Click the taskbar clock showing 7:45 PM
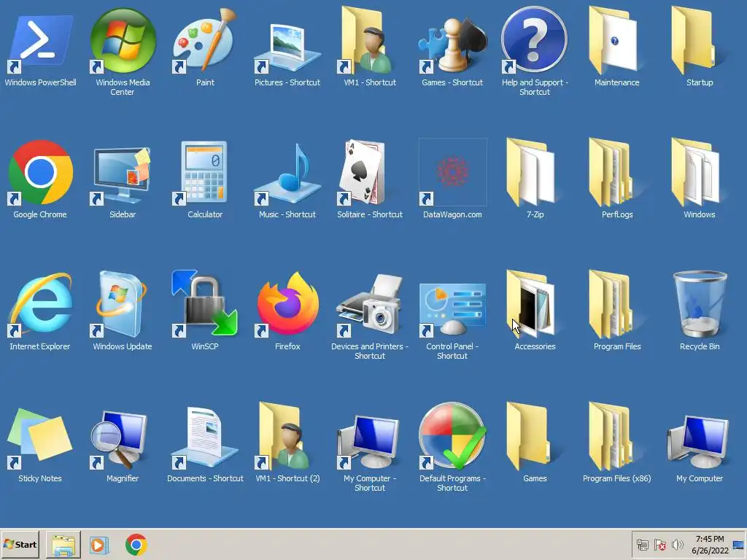 click(710, 544)
